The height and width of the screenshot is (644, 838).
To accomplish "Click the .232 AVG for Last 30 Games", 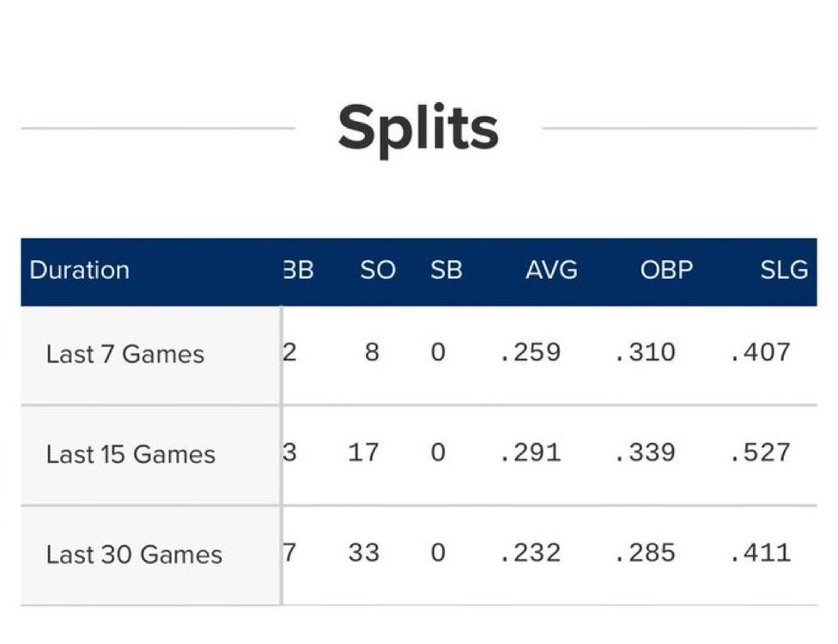I will pos(530,553).
